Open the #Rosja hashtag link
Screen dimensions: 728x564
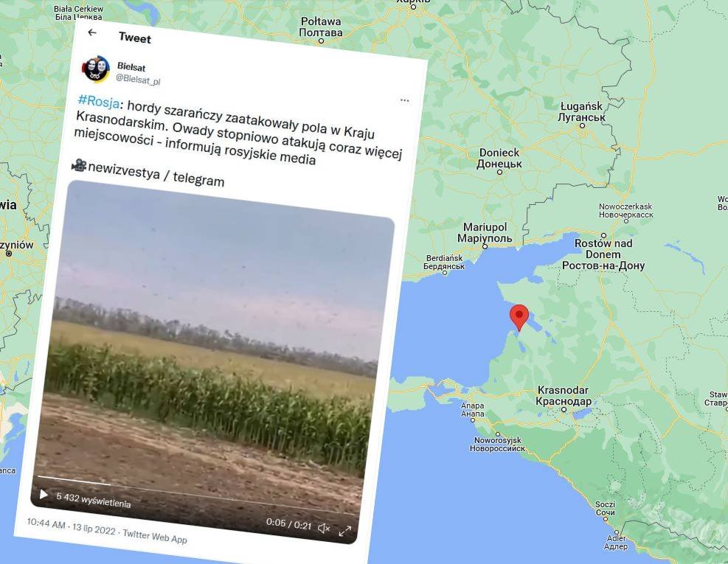tap(99, 101)
